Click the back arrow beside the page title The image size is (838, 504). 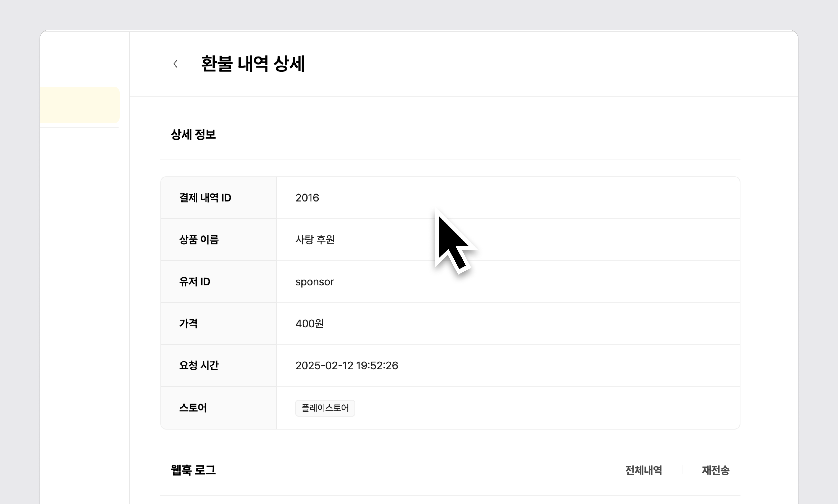[x=175, y=64]
